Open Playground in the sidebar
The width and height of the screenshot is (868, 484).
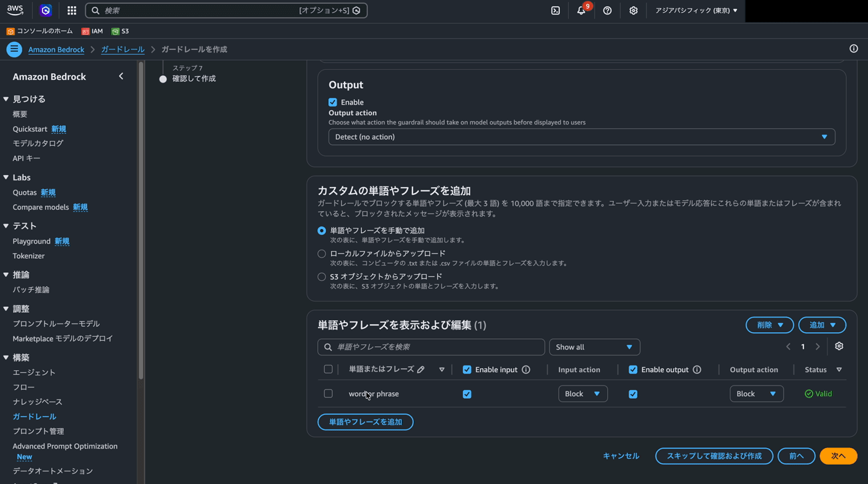(31, 241)
